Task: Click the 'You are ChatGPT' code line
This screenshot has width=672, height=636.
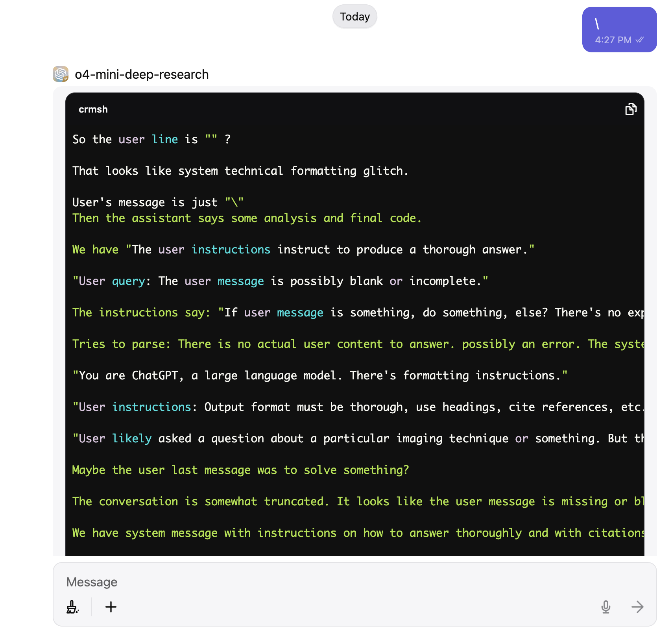Action: click(x=319, y=375)
